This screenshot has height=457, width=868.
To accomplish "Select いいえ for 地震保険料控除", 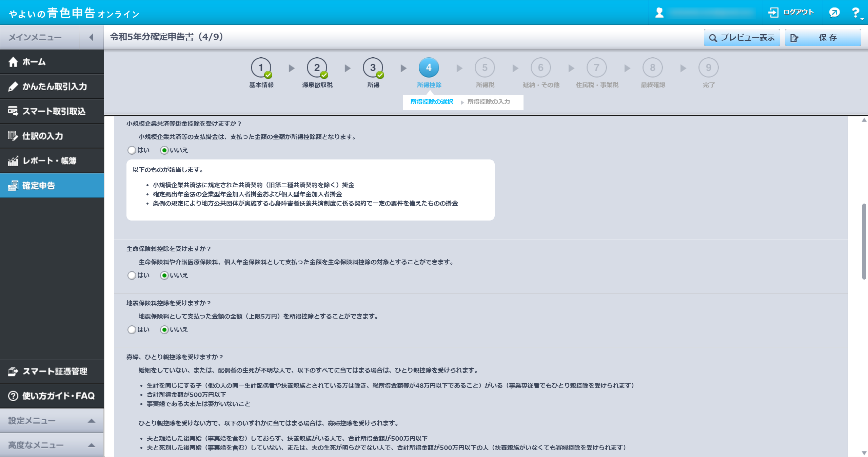I will pyautogui.click(x=164, y=330).
